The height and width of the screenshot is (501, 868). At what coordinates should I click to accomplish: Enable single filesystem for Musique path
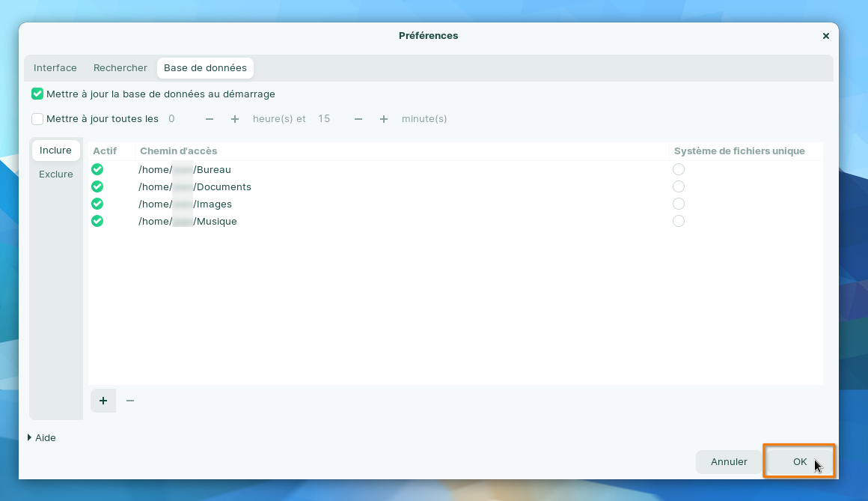click(x=679, y=221)
